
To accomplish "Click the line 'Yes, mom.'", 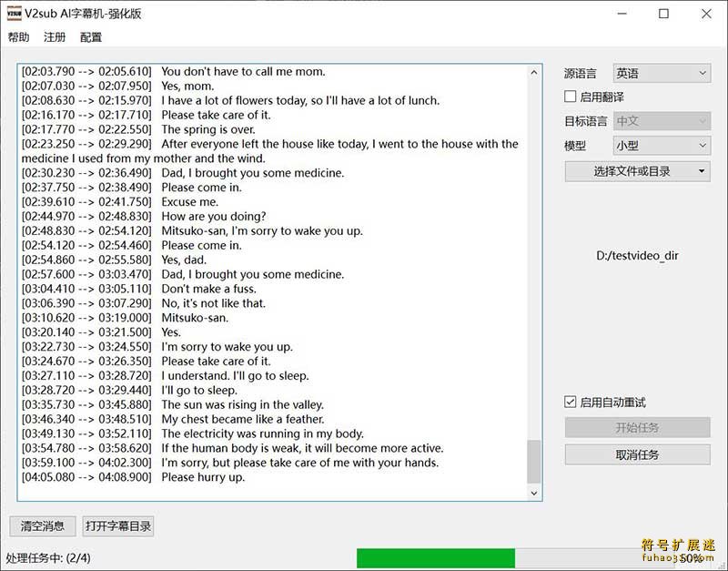I will point(187,86).
